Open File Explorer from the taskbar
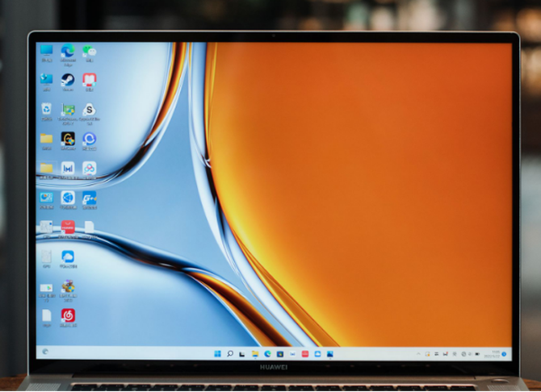 point(255,354)
